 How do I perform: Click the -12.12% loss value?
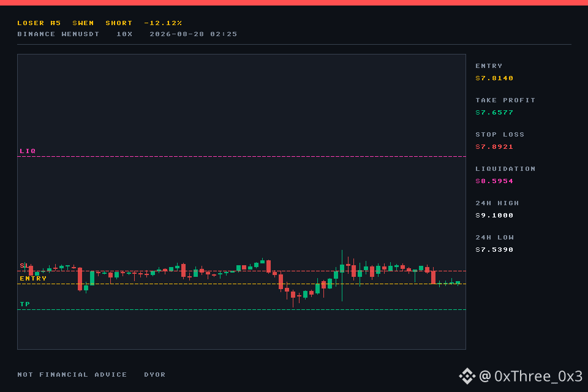click(163, 23)
